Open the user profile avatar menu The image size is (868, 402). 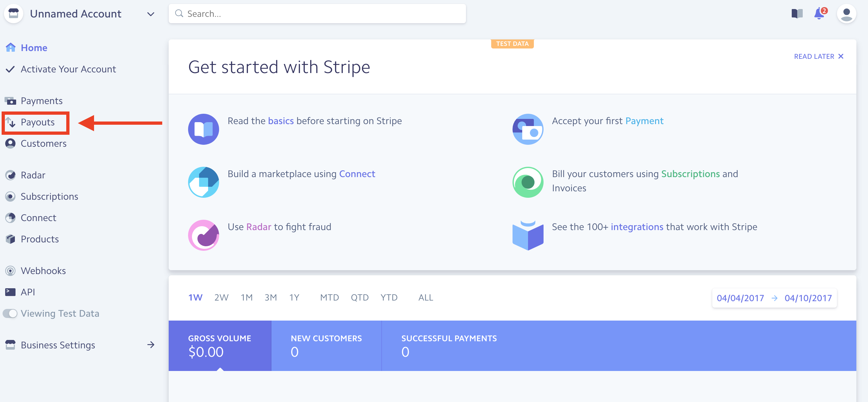(846, 14)
